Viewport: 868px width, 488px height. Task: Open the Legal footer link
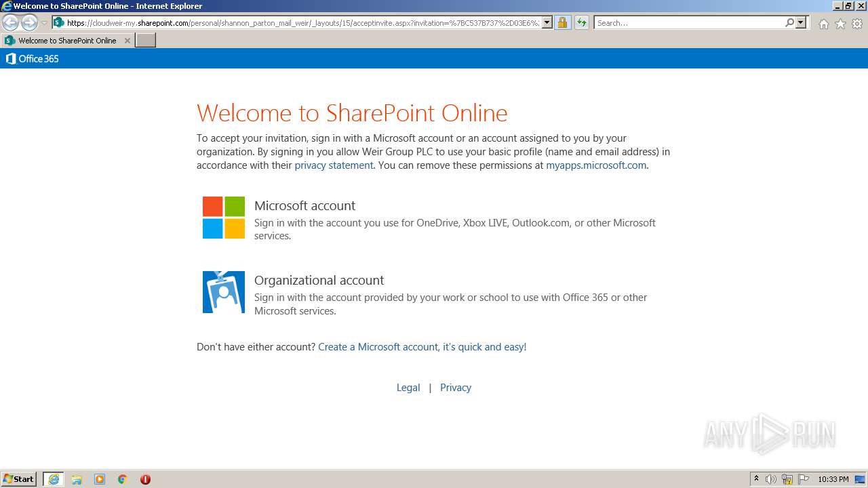pos(408,388)
